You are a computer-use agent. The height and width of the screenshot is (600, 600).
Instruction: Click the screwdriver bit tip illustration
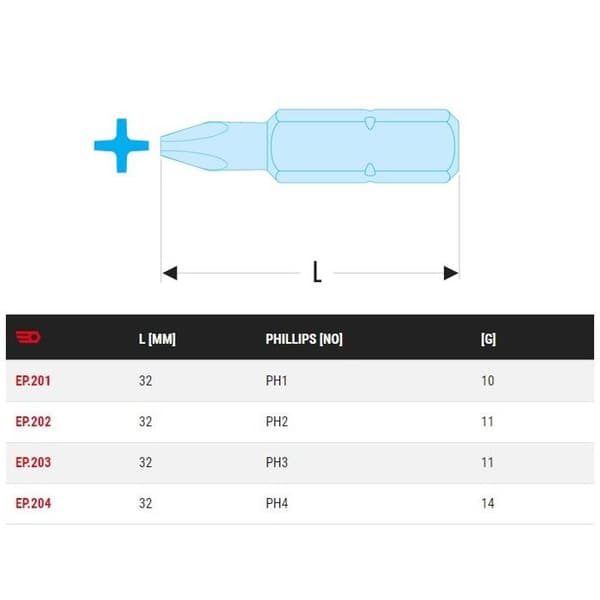point(214,146)
